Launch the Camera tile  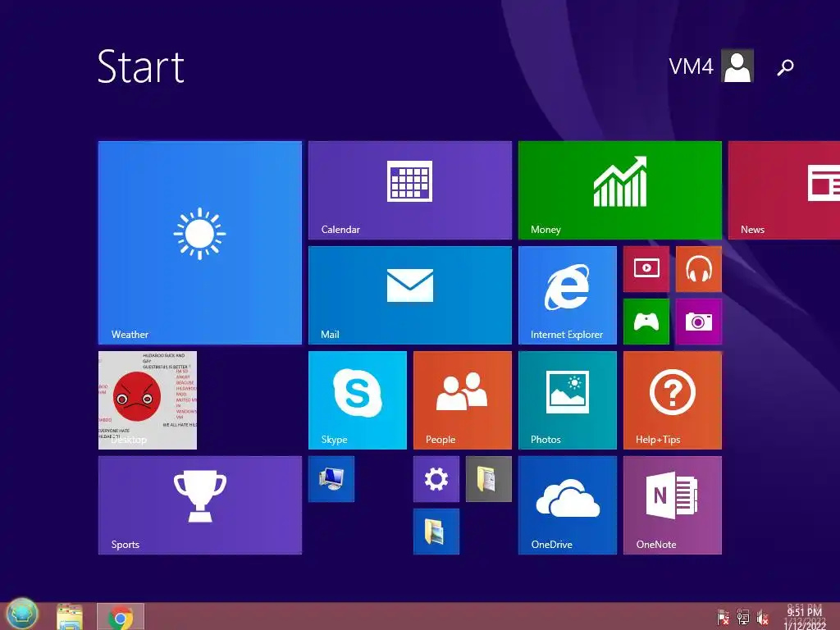pyautogui.click(x=699, y=322)
